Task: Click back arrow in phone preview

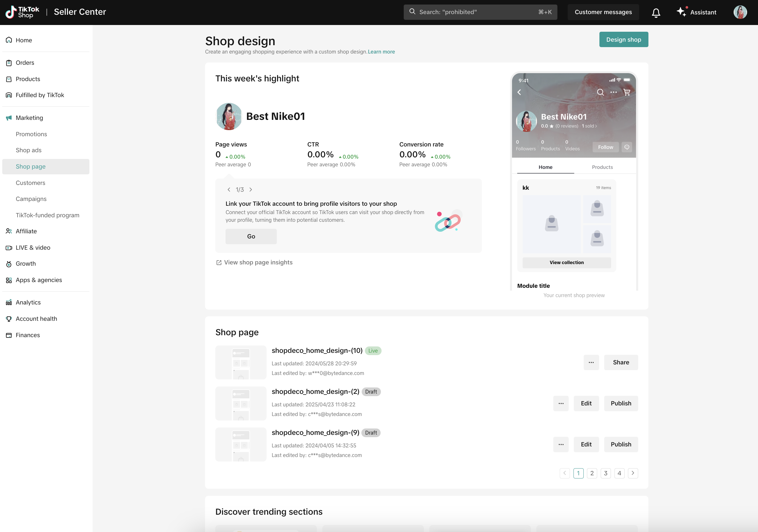Action: pyautogui.click(x=519, y=93)
